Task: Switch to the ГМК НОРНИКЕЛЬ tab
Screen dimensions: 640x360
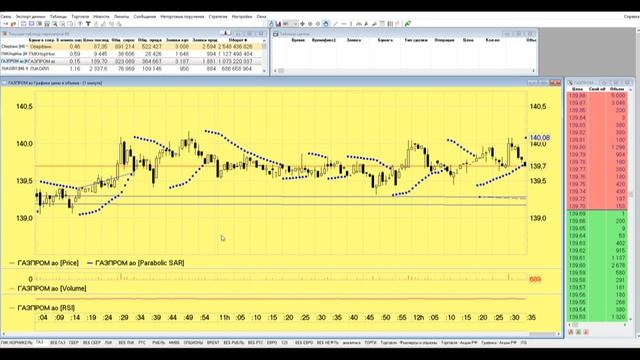Action: coord(17,342)
